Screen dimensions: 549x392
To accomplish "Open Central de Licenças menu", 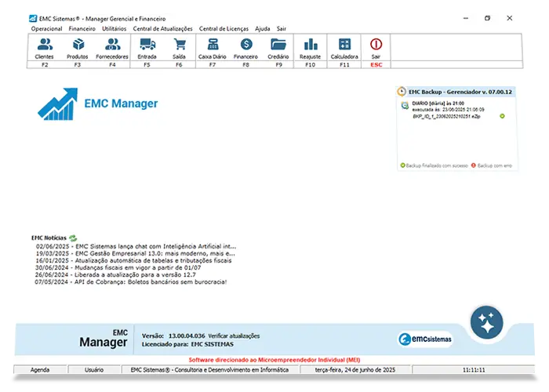I will click(x=224, y=29).
